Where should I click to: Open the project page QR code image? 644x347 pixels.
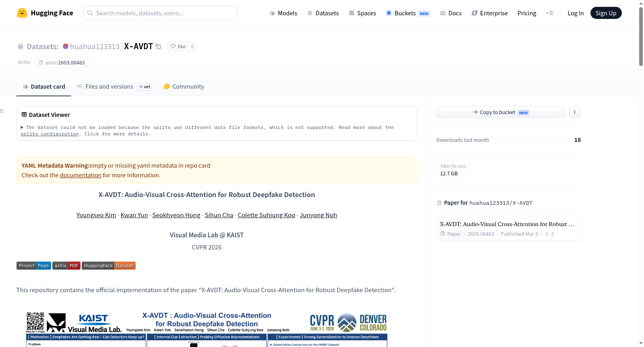(x=35, y=321)
